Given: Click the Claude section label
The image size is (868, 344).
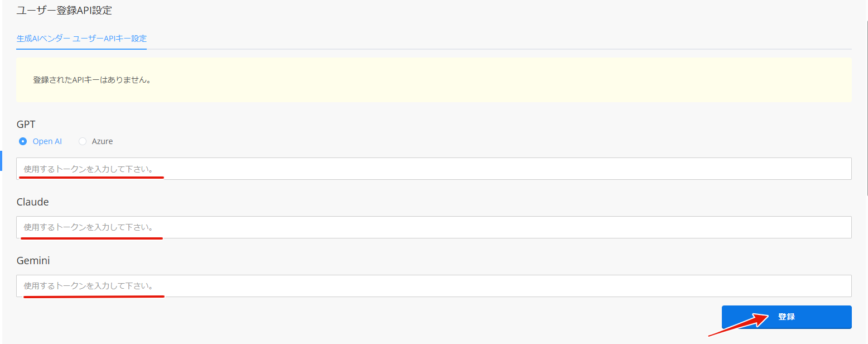Looking at the screenshot, I should click(x=33, y=202).
